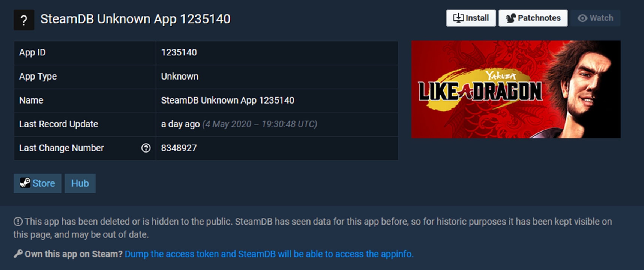The height and width of the screenshot is (270, 644).
Task: Click the Last Change Number value 8348927
Action: pos(179,148)
